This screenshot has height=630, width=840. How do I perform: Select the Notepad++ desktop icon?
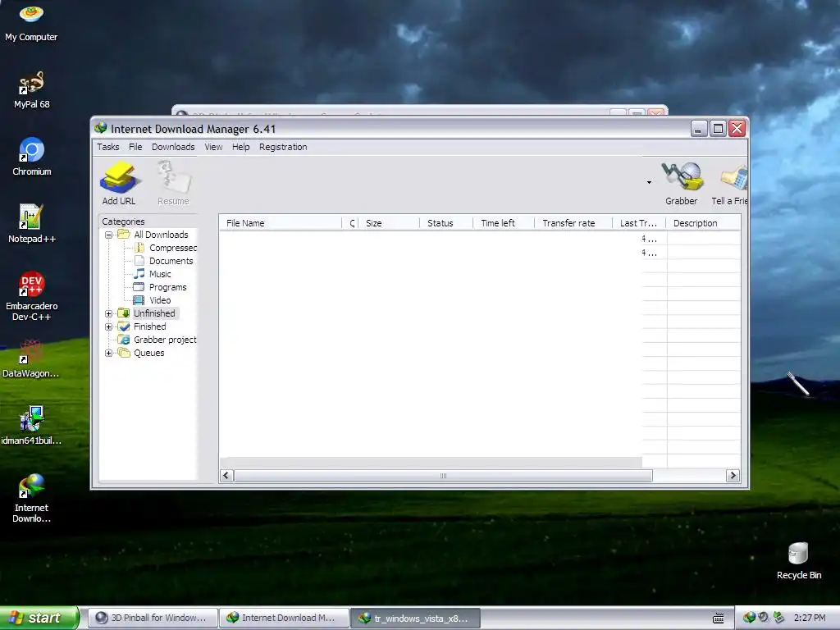[32, 224]
